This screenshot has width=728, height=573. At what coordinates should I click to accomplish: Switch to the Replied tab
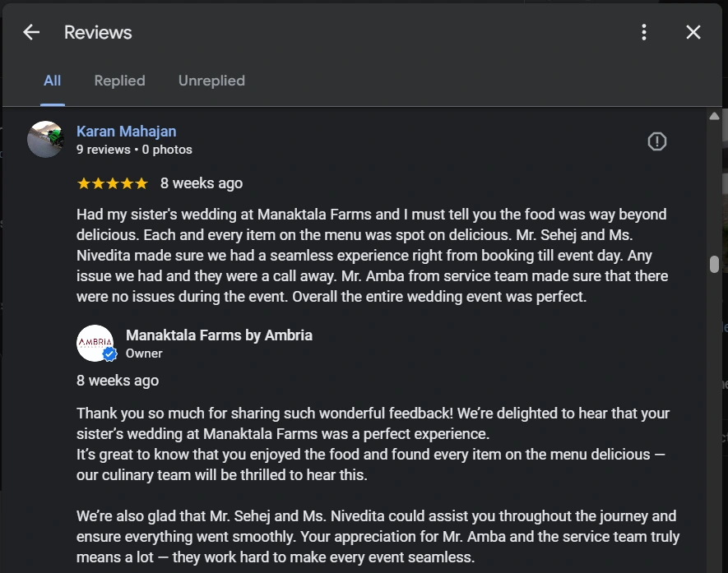click(x=119, y=81)
